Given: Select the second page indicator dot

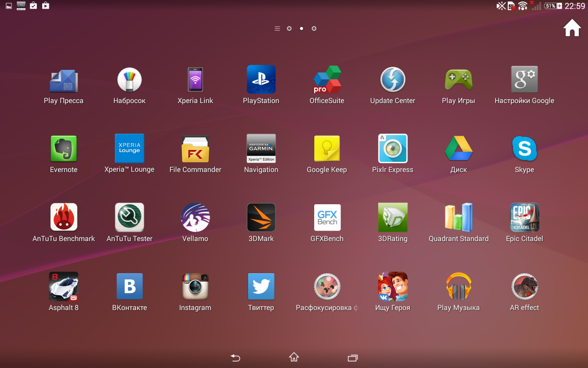Looking at the screenshot, I should [x=301, y=29].
